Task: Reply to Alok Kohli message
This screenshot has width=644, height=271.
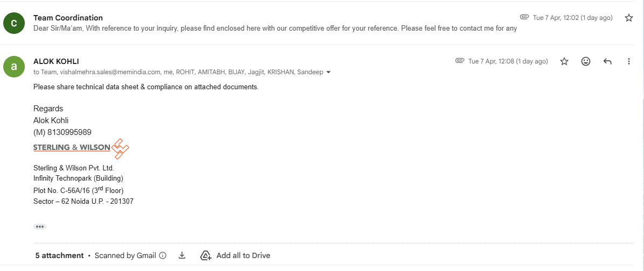Action: [607, 61]
